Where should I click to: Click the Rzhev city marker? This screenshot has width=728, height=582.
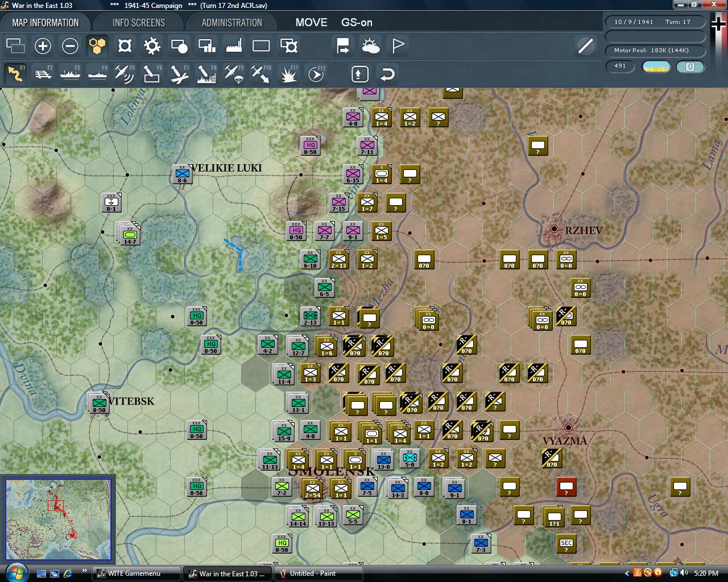click(x=554, y=229)
